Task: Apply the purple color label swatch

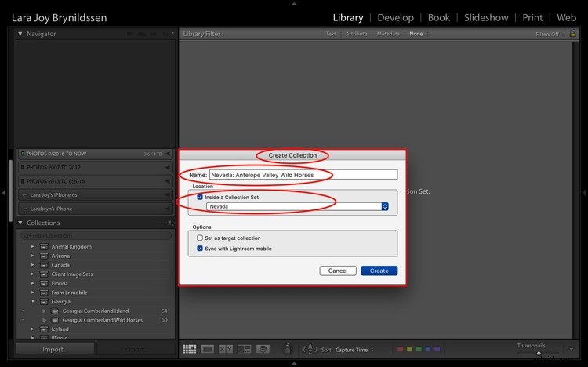Action: click(437, 350)
